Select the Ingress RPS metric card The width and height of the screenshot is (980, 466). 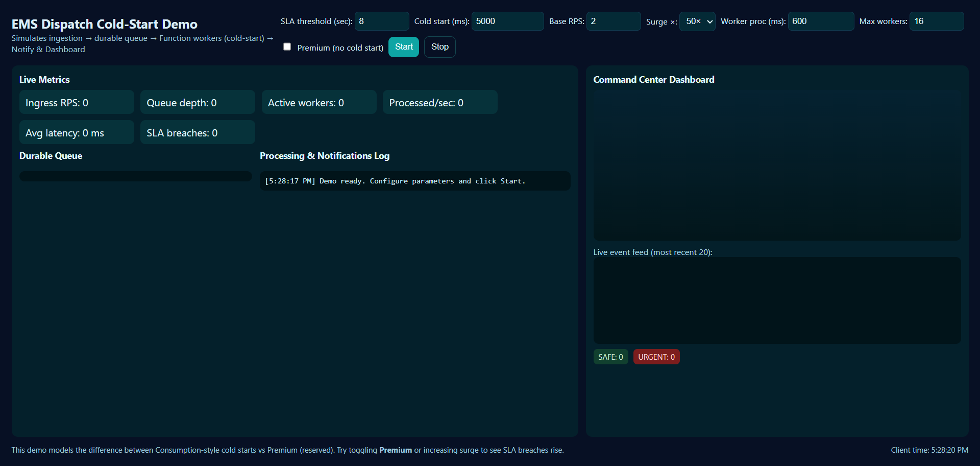[x=77, y=102]
